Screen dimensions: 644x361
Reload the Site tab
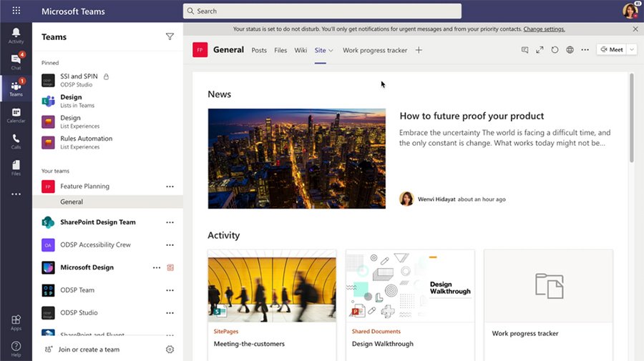(555, 49)
